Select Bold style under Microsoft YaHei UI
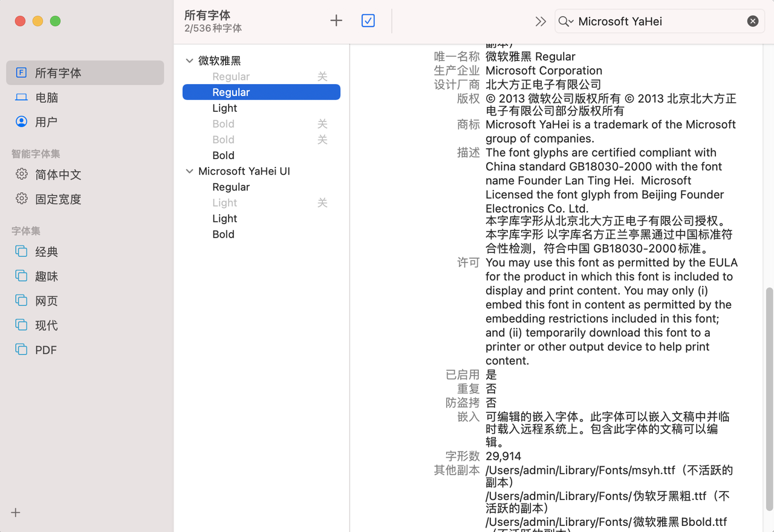This screenshot has width=774, height=532. (223, 234)
